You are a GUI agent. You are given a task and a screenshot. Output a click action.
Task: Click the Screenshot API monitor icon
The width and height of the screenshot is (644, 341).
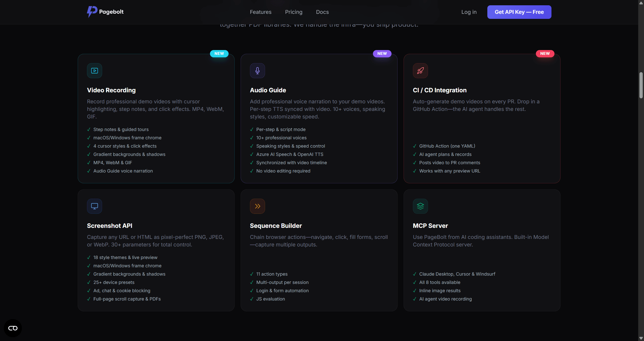pyautogui.click(x=94, y=206)
